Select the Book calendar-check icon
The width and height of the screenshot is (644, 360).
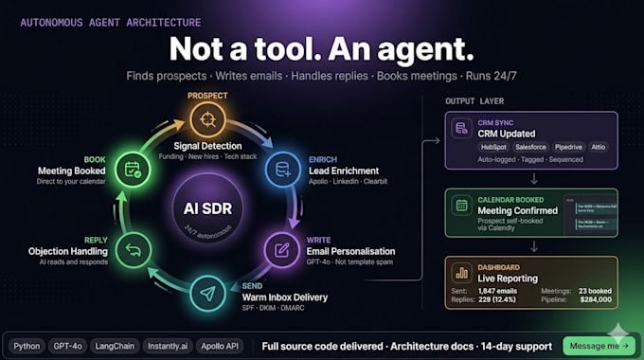point(133,170)
